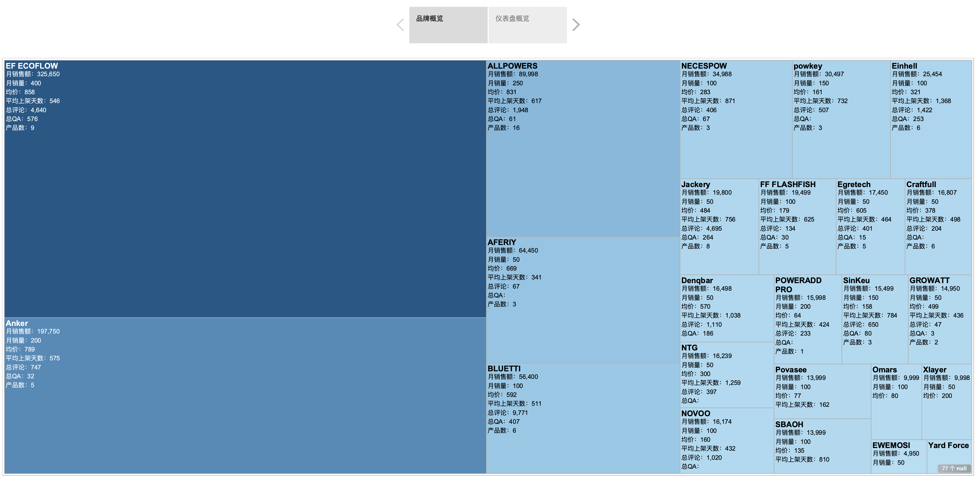Switch to the 仪表盘概览 tab
Screen dimensions: 980x477
(528, 25)
